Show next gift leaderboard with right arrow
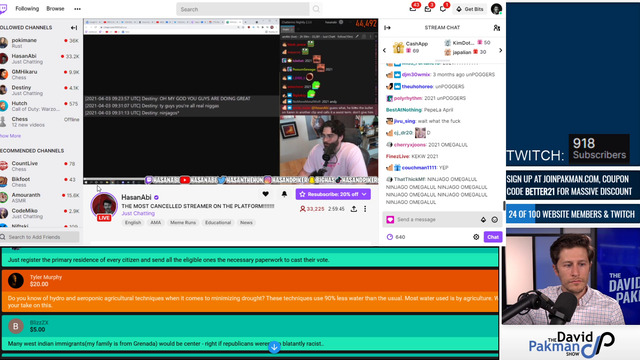This screenshot has width=640, height=360. (500, 51)
